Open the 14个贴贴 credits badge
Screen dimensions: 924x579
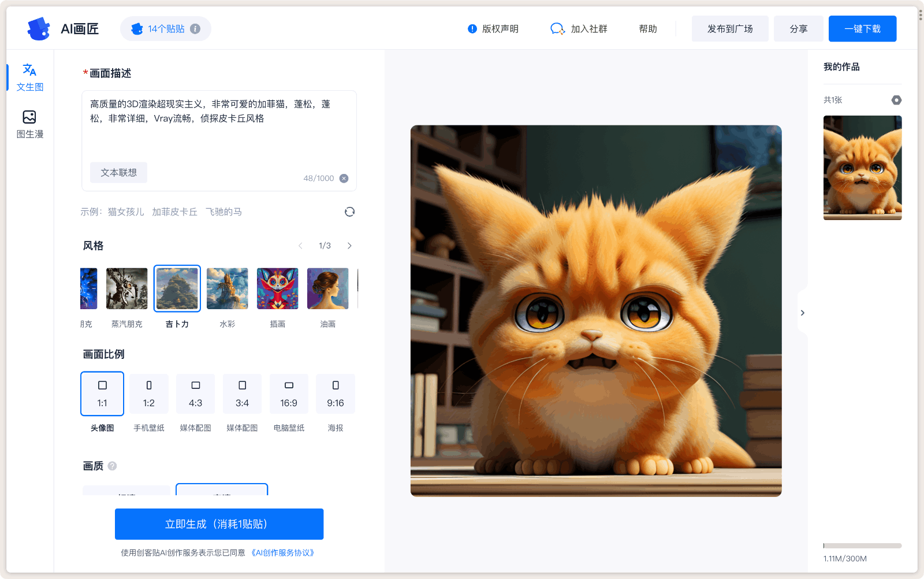(x=166, y=29)
